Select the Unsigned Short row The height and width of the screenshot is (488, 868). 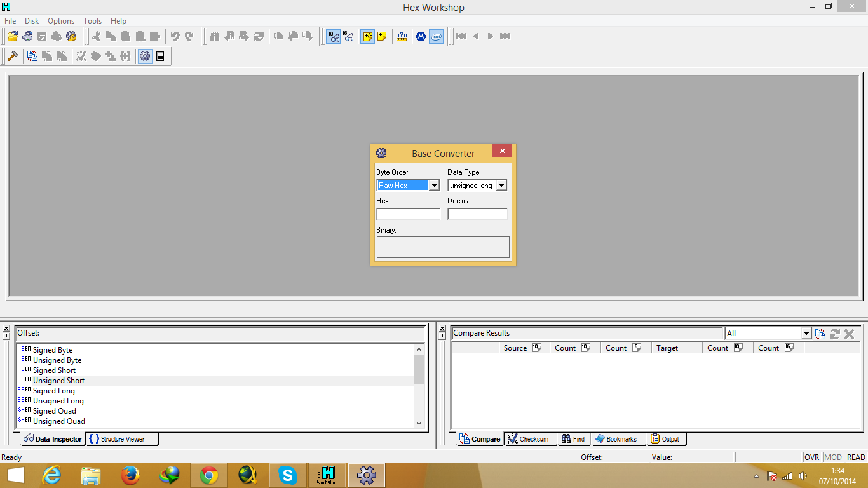pos(216,381)
